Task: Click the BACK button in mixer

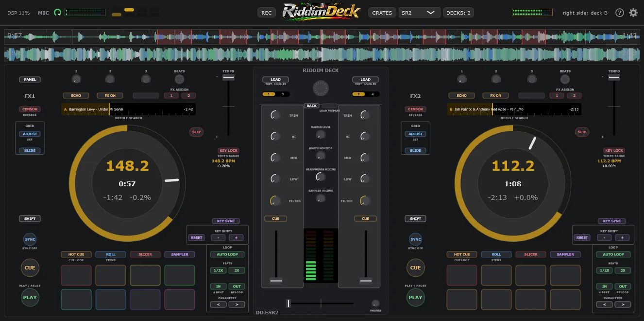Action: tap(312, 106)
